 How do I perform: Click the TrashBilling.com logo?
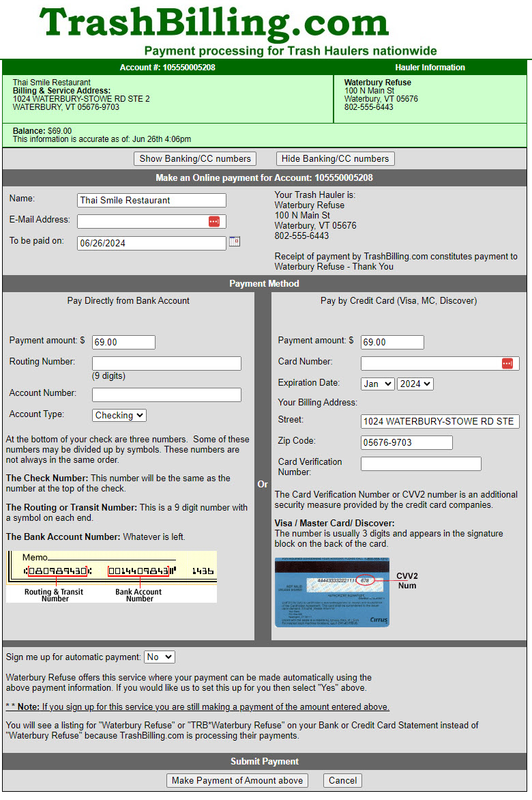pos(214,24)
